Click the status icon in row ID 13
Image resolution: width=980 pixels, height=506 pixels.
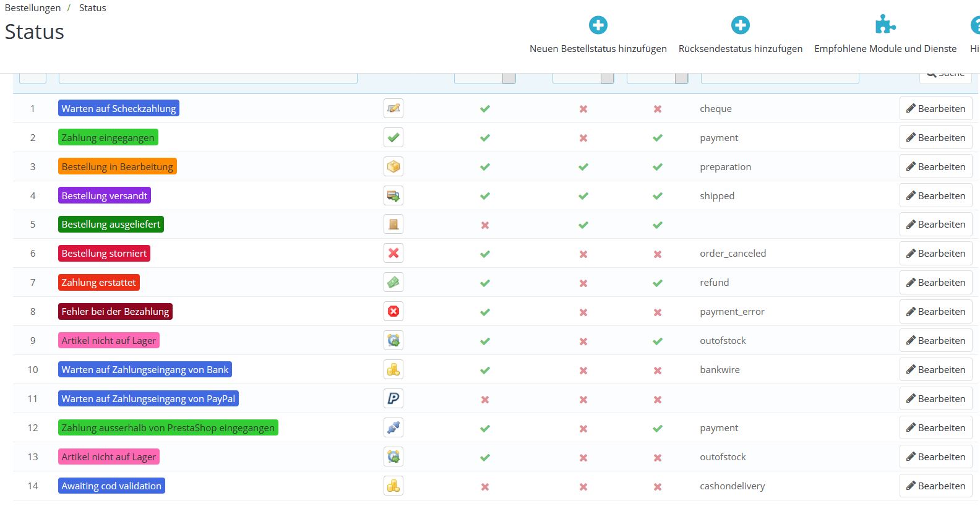pos(393,457)
